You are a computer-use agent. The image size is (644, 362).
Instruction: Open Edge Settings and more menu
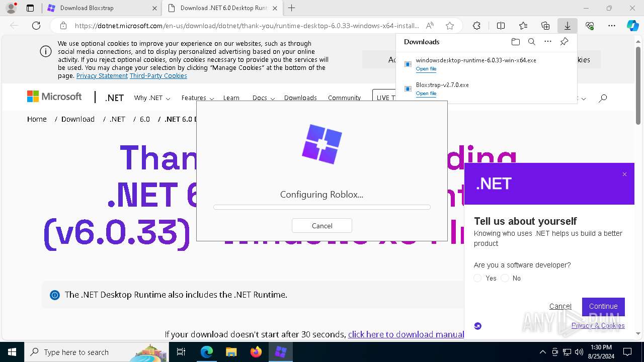tap(612, 26)
